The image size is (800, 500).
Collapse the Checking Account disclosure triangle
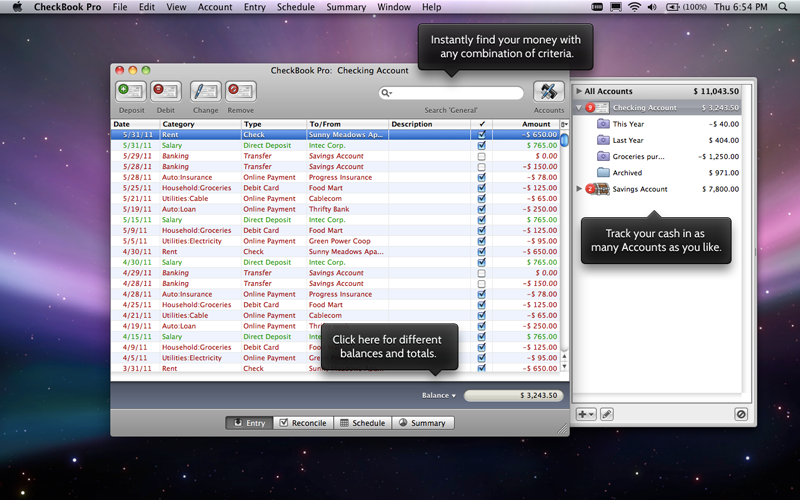579,108
